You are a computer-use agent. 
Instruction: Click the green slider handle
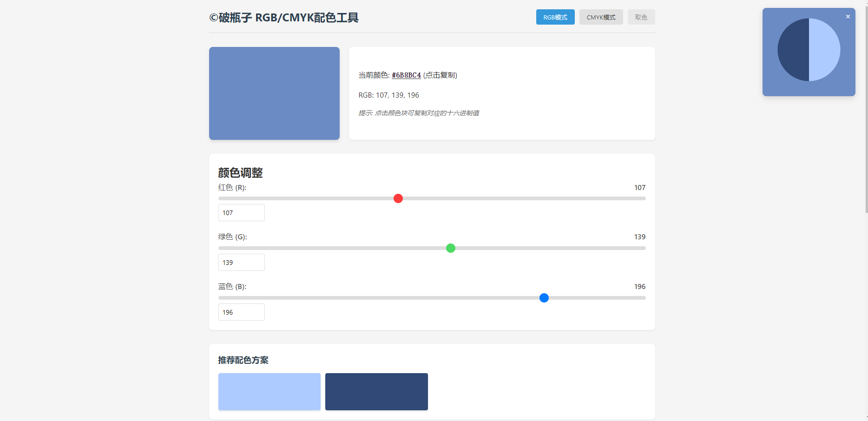(x=451, y=248)
